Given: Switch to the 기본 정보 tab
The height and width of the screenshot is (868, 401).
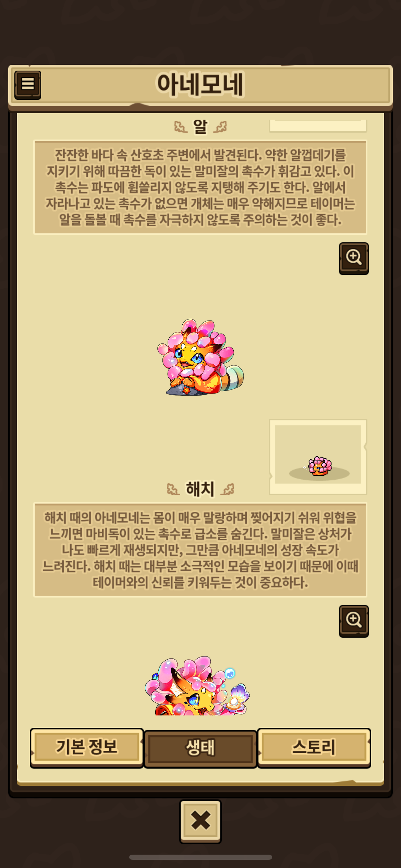Looking at the screenshot, I should tap(87, 748).
